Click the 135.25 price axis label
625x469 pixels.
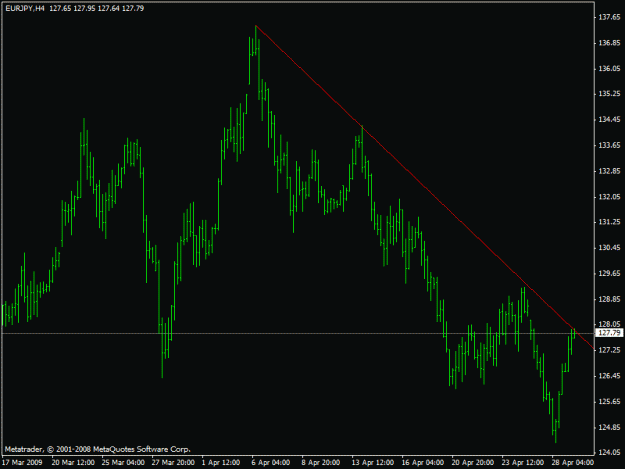click(609, 94)
